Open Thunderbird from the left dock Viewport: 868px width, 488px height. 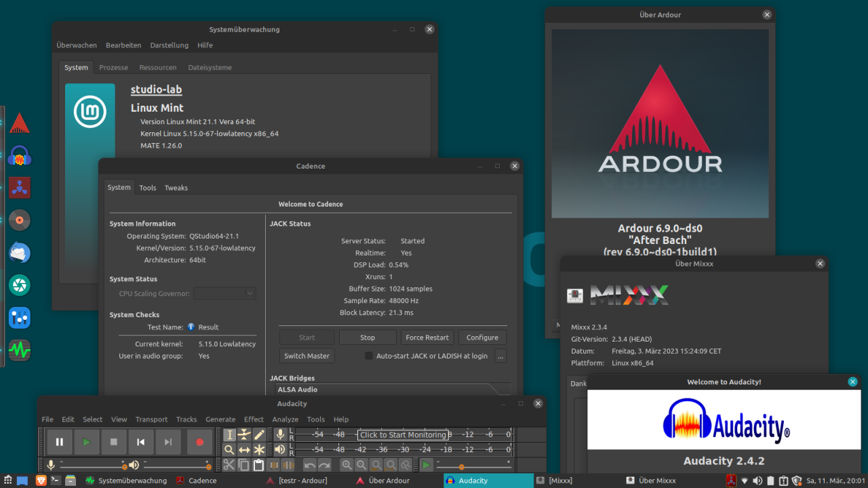coord(19,253)
